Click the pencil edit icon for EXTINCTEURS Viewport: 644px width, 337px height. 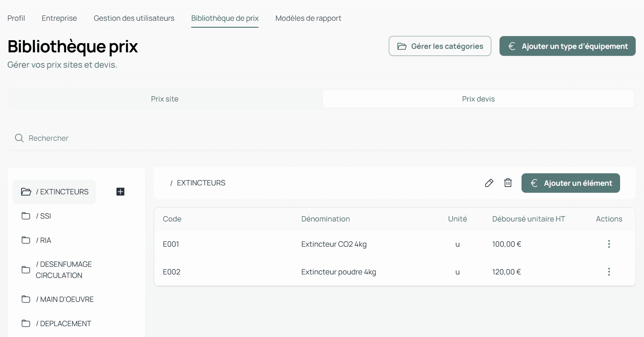pyautogui.click(x=489, y=183)
